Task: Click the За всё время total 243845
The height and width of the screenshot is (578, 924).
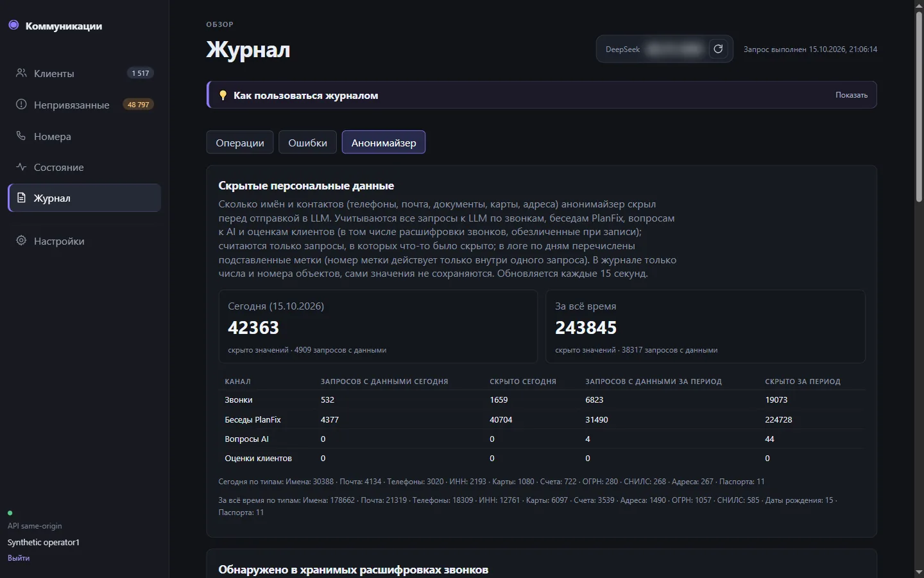Action: pos(586,328)
